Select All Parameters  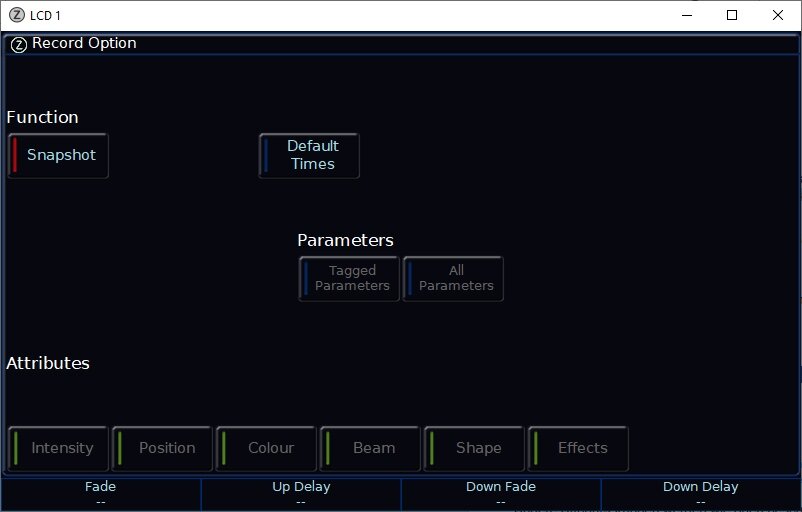454,279
